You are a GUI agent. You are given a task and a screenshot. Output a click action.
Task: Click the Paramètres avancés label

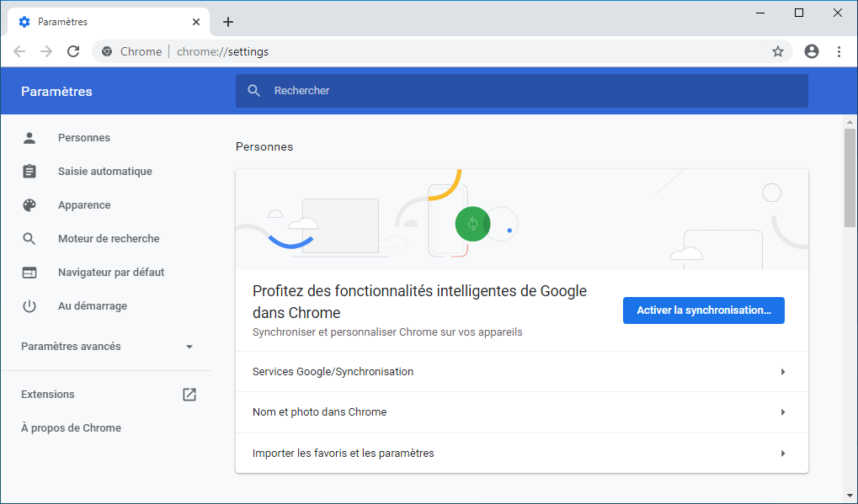(71, 347)
